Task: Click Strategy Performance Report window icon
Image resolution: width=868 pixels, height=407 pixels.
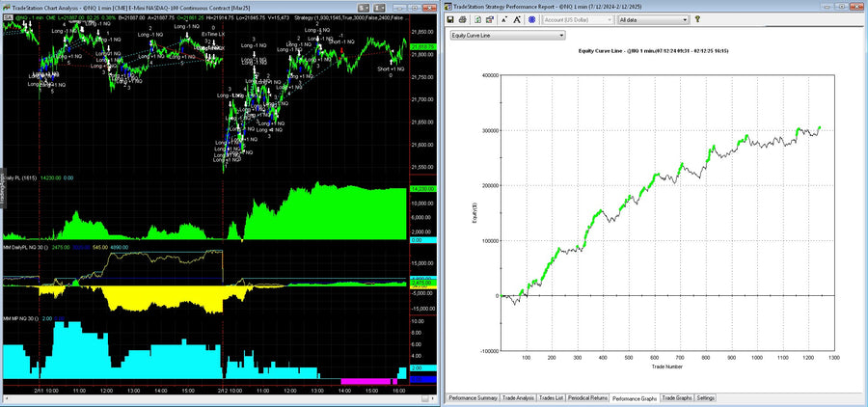Action: tap(448, 6)
